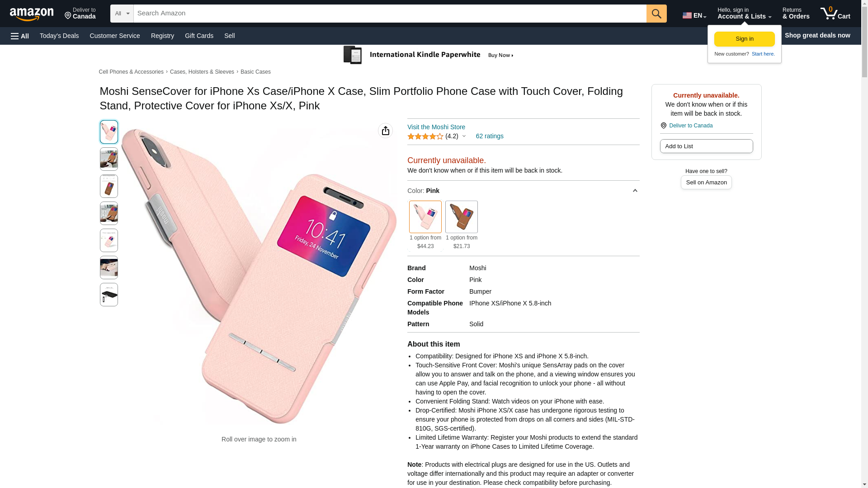
Task: Collapse the Color section chevron
Action: point(635,191)
